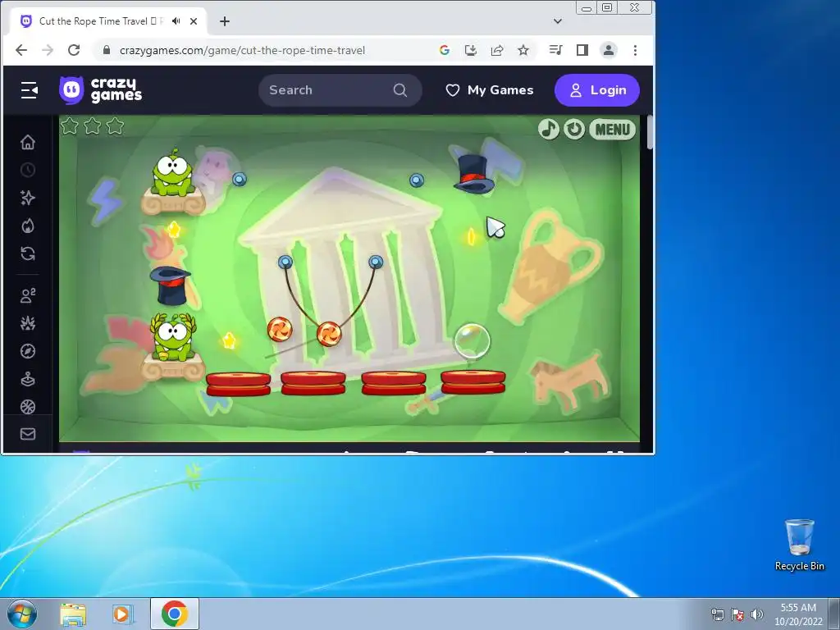Screen dimensions: 840x630
Task: Toggle the game music note button
Action: click(548, 129)
